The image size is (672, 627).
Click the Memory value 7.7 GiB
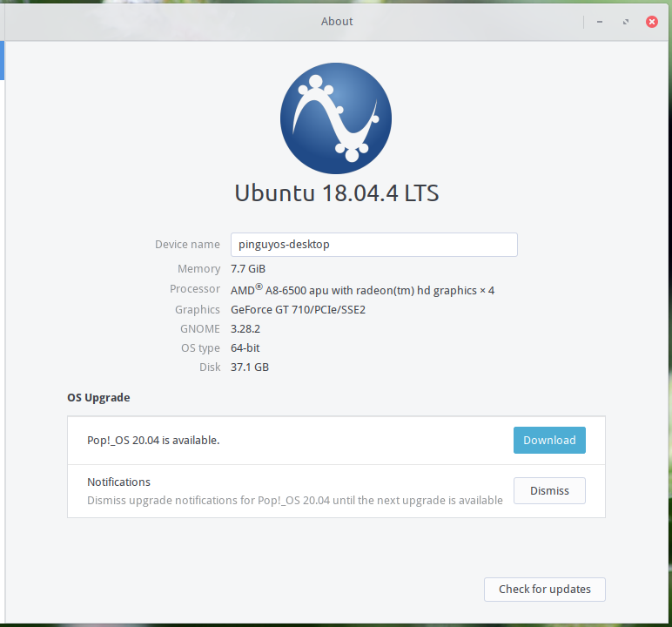248,269
